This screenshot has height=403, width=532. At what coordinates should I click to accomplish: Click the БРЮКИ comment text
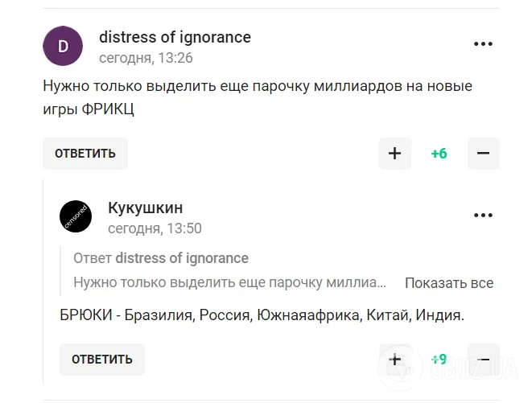262,315
